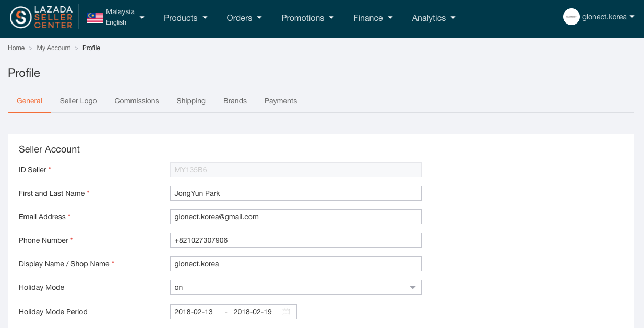Go to Home breadcrumb link
Screen dimensions: 644x328
tap(16, 48)
